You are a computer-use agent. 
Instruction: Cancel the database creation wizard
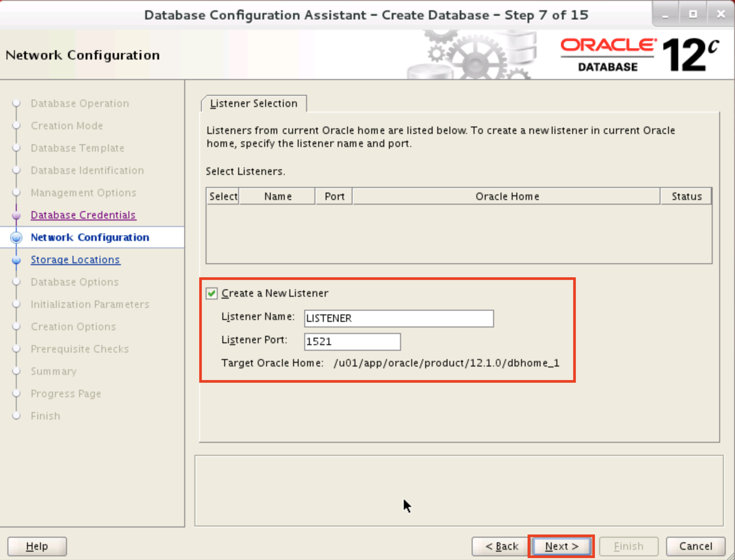(x=695, y=546)
